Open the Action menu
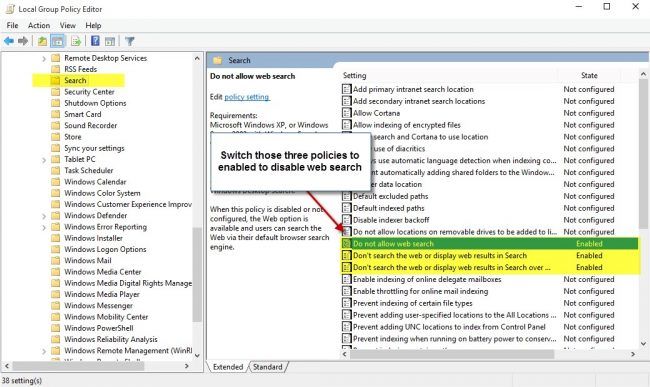 39,25
